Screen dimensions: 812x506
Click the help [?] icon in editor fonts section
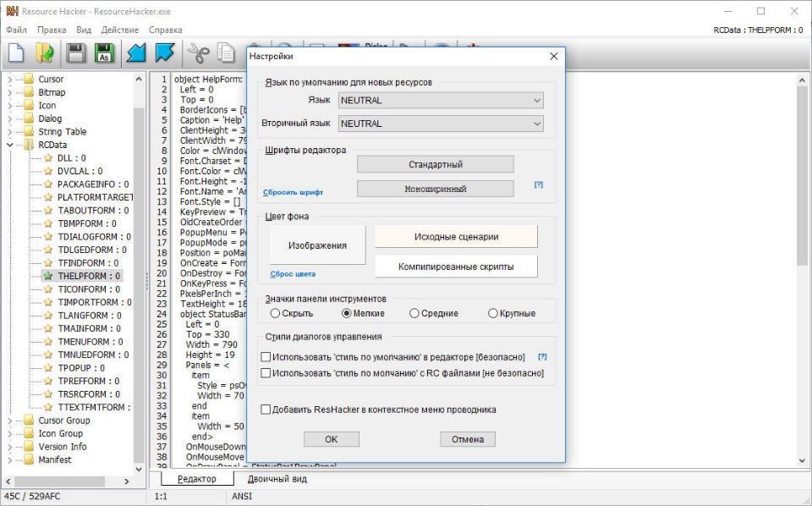(x=539, y=184)
